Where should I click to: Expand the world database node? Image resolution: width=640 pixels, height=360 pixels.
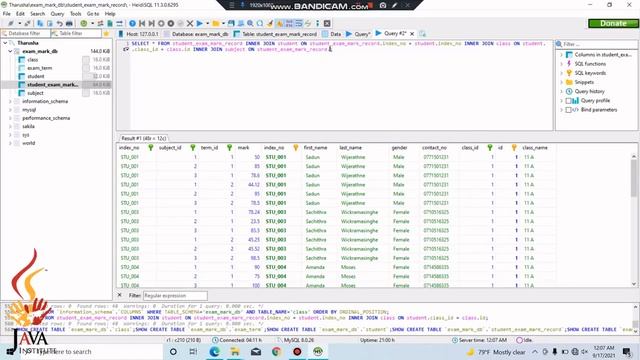[x=10, y=143]
